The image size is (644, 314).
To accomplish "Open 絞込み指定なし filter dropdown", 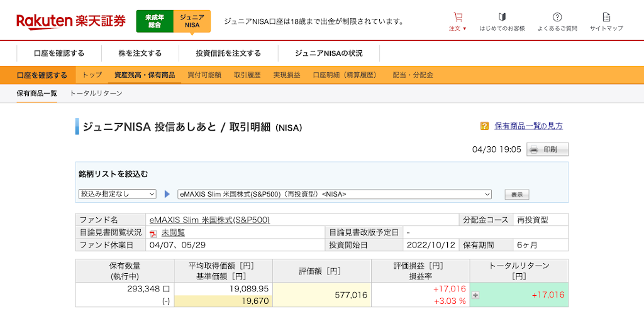I will click(118, 194).
